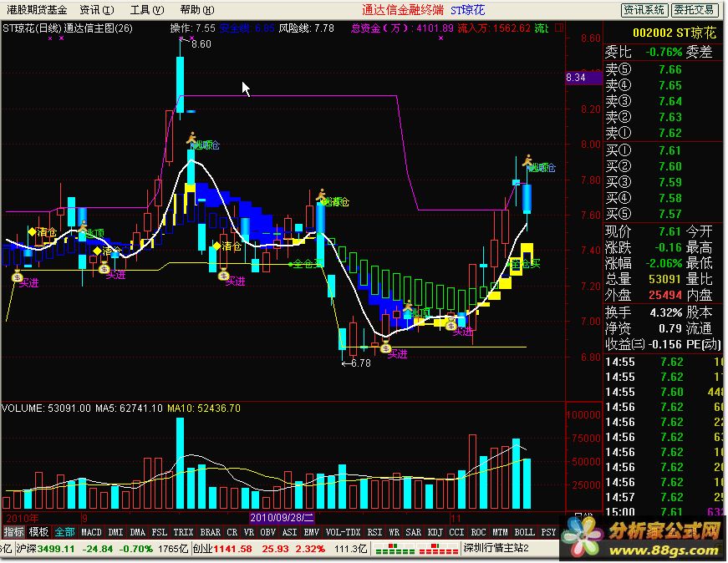Click the 涨幅 -2.06% value
This screenshot has height=563, width=728.
[664, 263]
